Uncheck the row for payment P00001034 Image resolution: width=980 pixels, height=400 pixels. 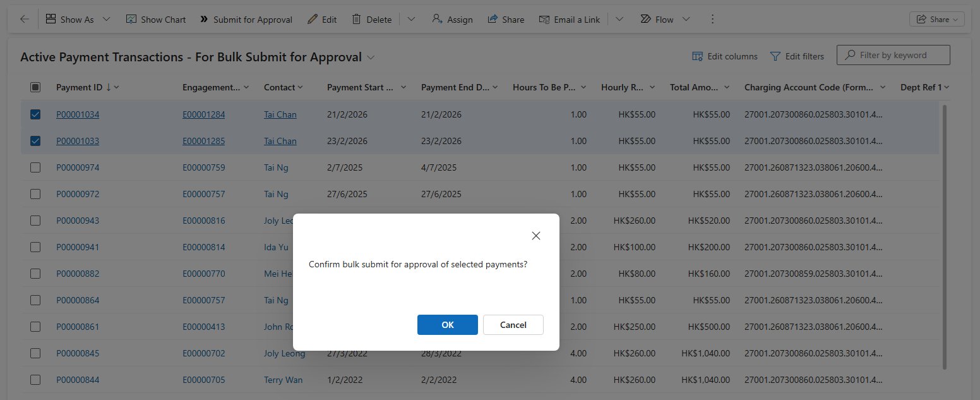click(35, 114)
